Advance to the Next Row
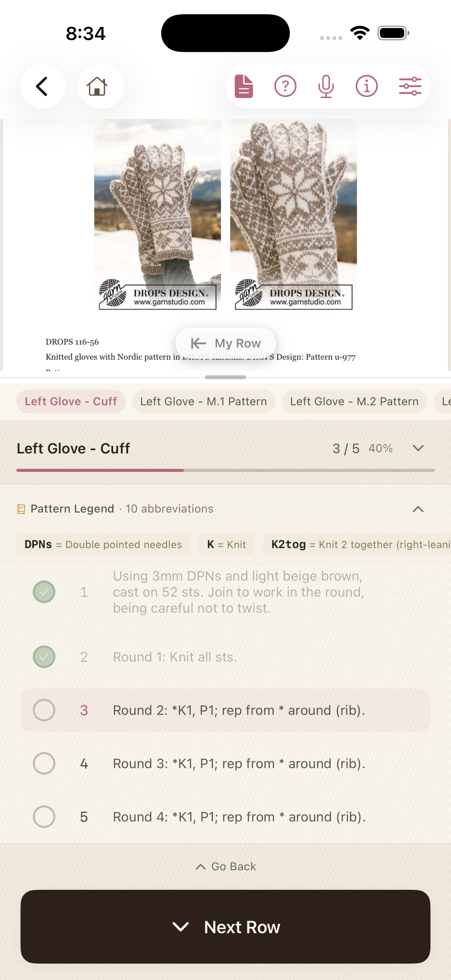This screenshot has height=980, width=451. coord(225,927)
